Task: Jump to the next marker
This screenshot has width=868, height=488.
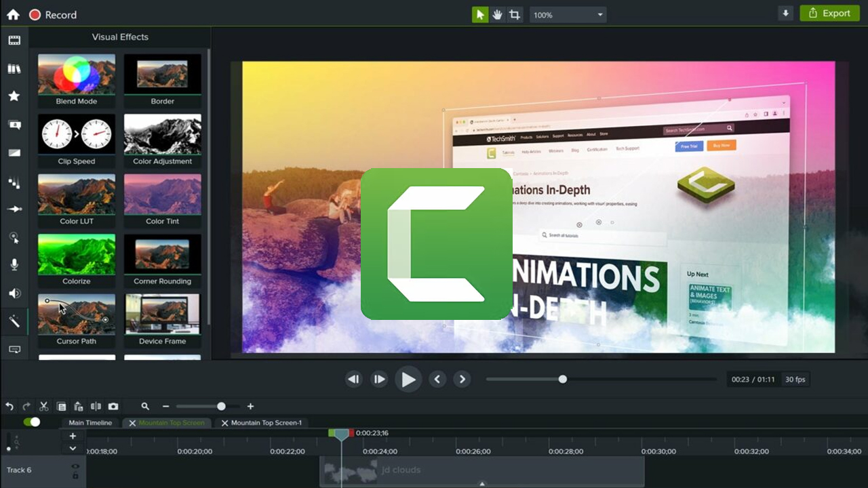Action: (462, 380)
